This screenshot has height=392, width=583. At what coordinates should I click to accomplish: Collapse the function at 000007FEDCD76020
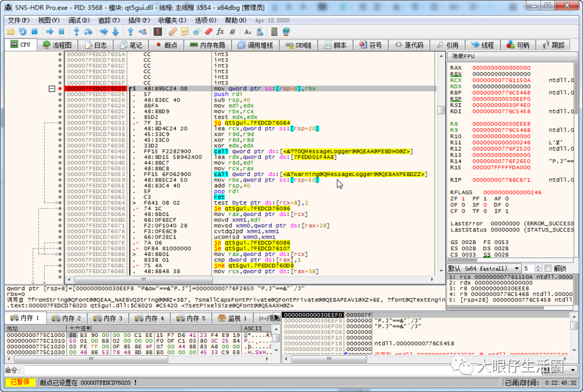(52, 89)
